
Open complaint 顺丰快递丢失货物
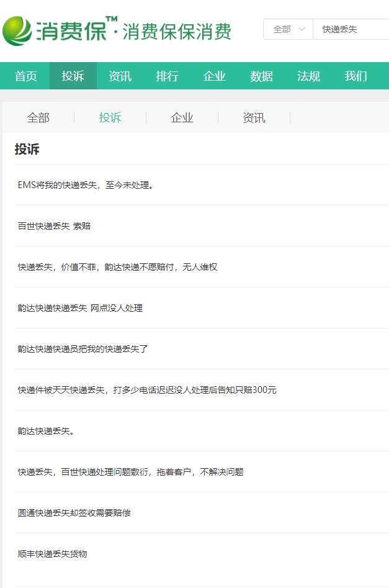pyautogui.click(x=53, y=554)
